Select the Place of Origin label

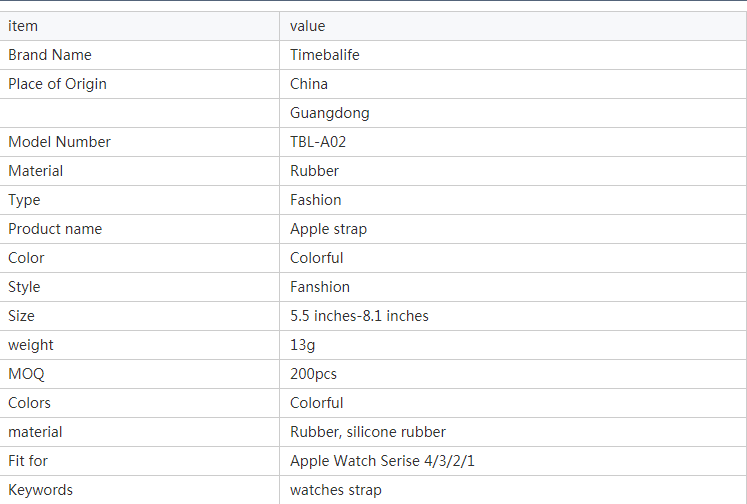[x=57, y=84]
